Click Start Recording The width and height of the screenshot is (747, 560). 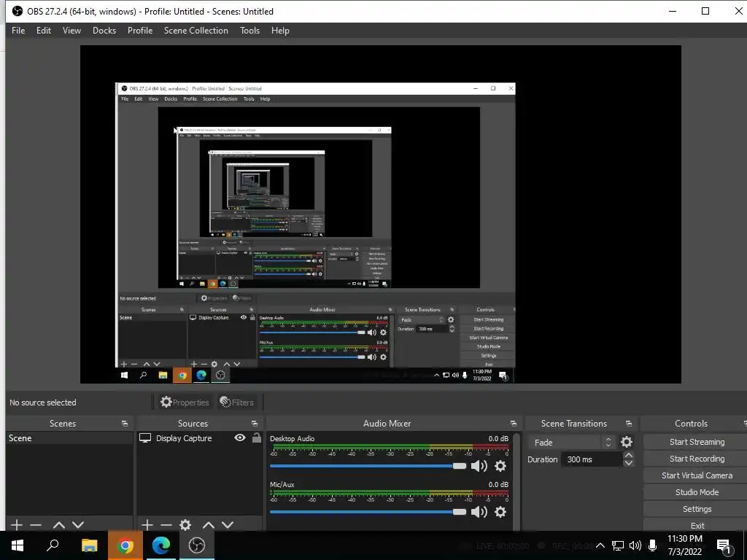tap(697, 459)
